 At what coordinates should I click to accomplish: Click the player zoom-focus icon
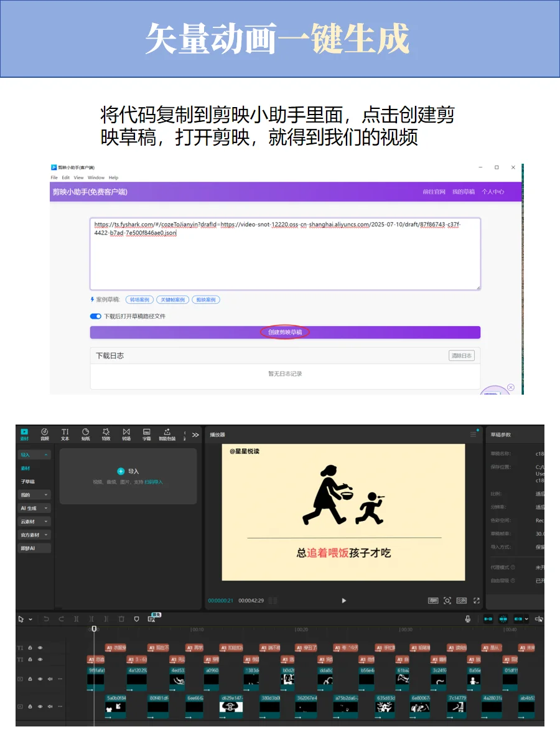(x=447, y=601)
